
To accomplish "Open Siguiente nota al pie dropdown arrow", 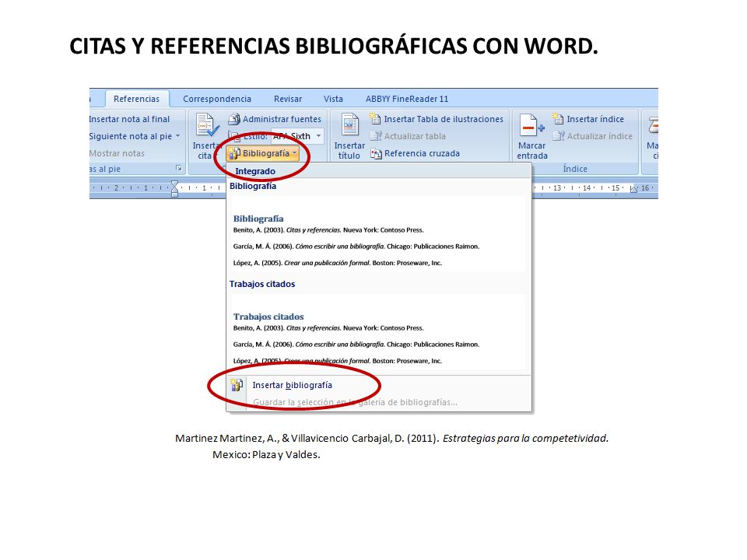I will pos(177,136).
